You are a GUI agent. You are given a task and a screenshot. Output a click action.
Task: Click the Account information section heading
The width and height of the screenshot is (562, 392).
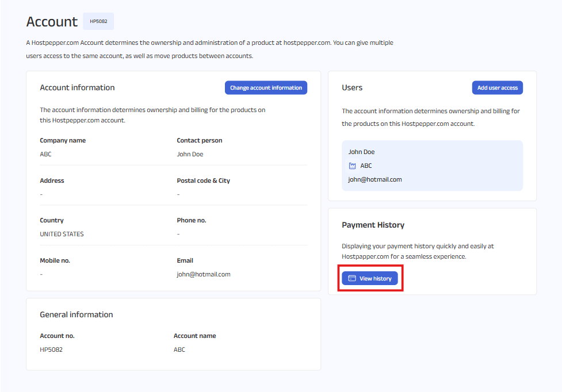77,88
